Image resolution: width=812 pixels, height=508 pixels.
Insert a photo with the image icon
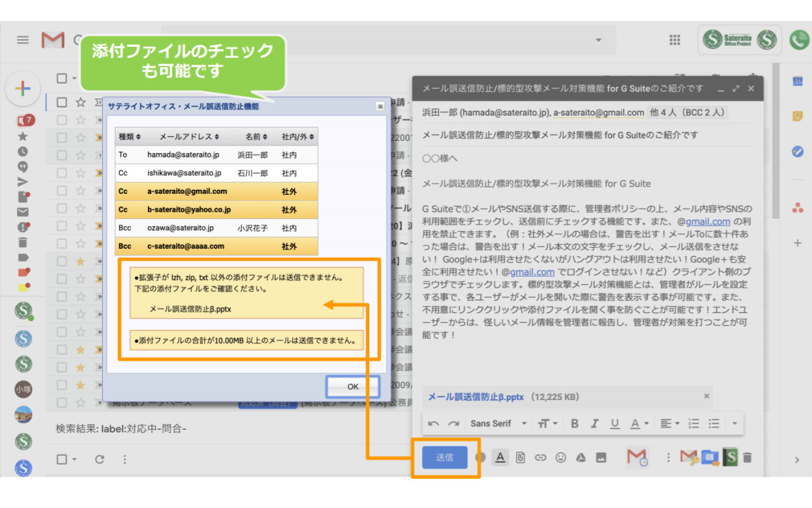(x=601, y=457)
